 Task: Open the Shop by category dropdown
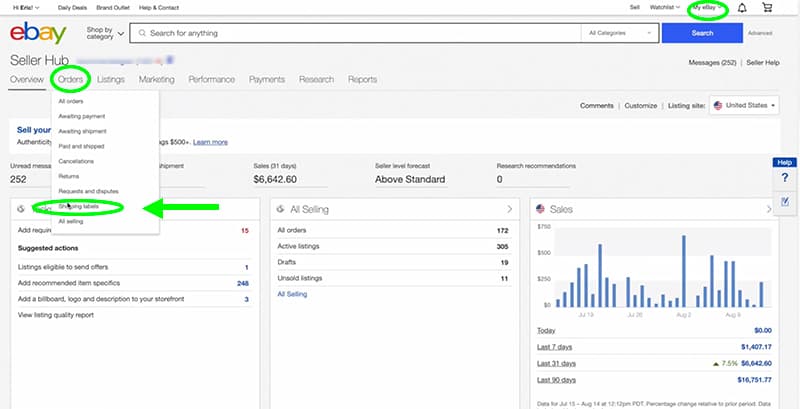[x=105, y=34]
